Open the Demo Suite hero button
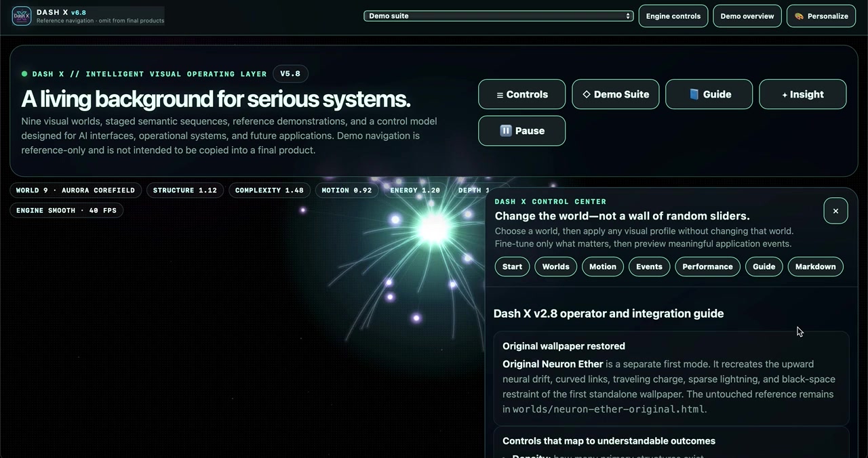Viewport: 868px width, 458px height. (616, 94)
